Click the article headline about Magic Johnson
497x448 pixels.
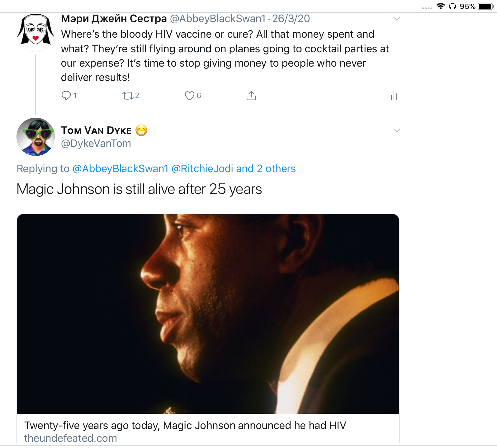[185, 426]
